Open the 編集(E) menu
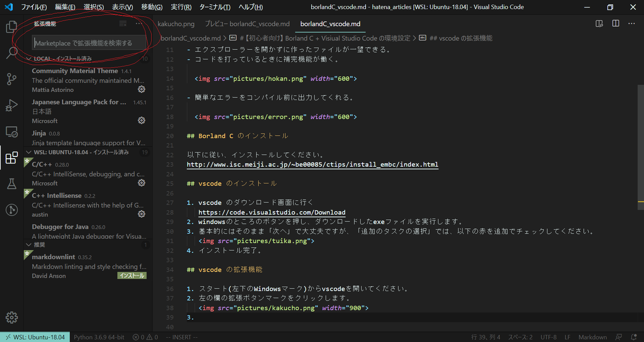Image resolution: width=644 pixels, height=342 pixels. click(65, 7)
